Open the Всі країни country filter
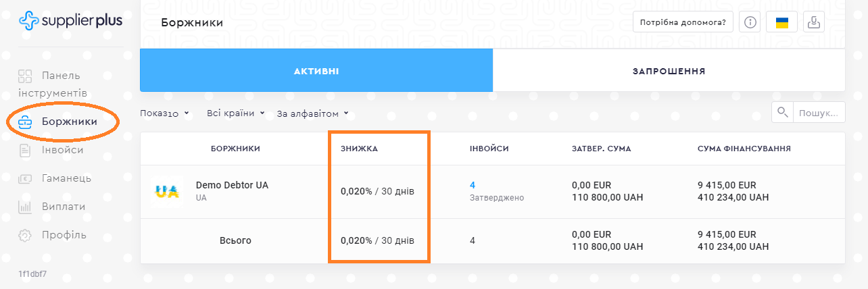 point(235,113)
